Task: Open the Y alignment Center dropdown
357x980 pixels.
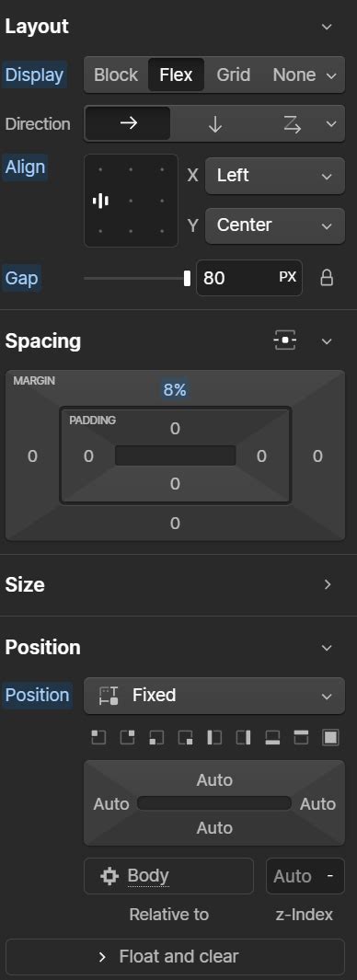Action: [x=274, y=225]
